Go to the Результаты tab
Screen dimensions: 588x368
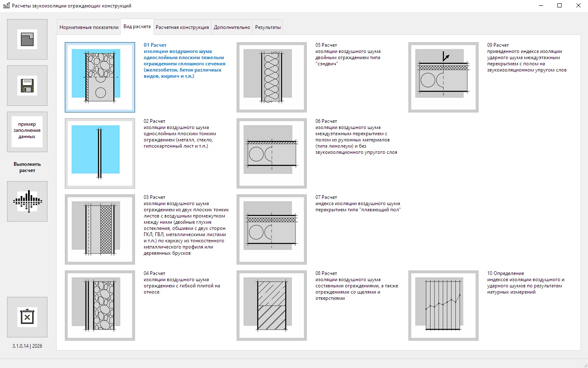(268, 27)
